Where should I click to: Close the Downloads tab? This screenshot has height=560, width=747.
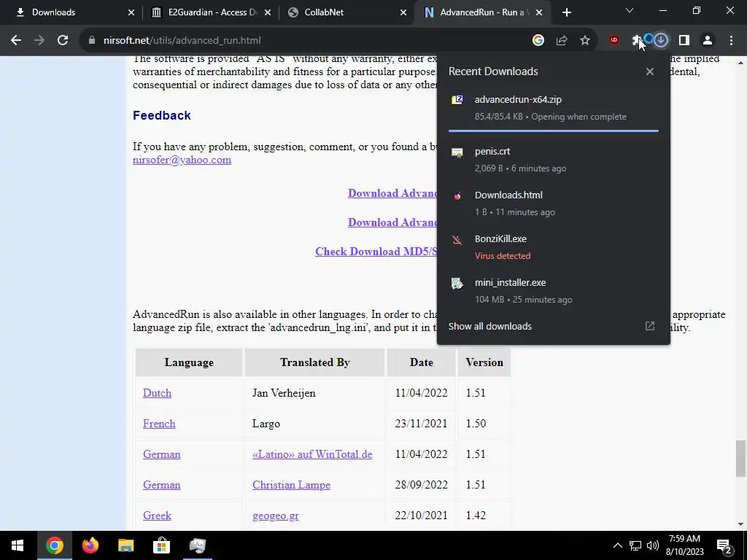tap(131, 12)
